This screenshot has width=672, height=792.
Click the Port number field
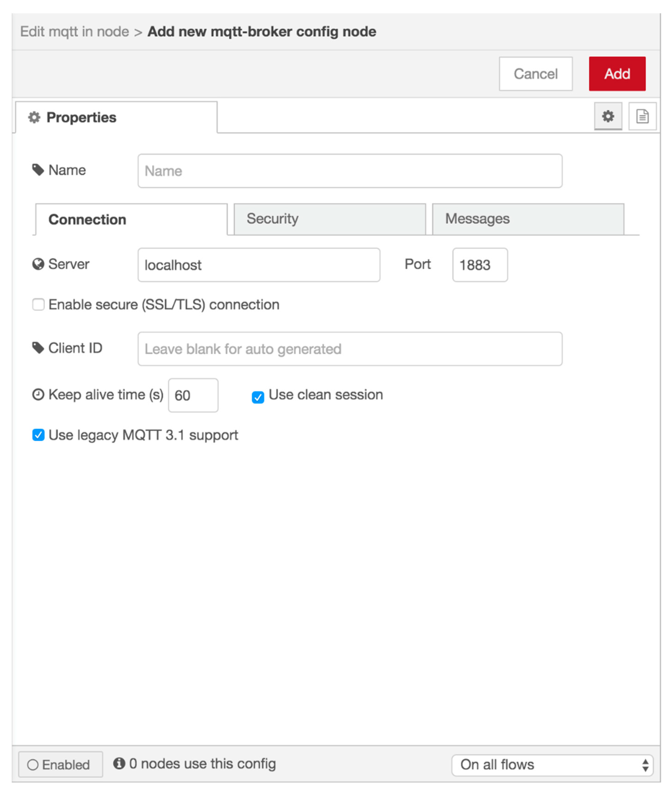[480, 265]
